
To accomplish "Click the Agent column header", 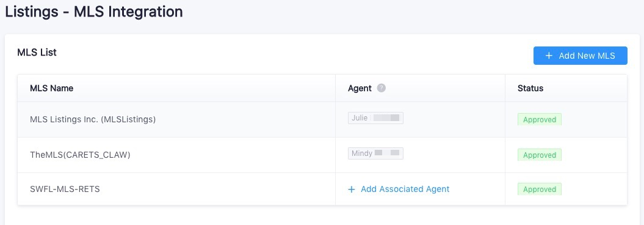I will pyautogui.click(x=360, y=88).
